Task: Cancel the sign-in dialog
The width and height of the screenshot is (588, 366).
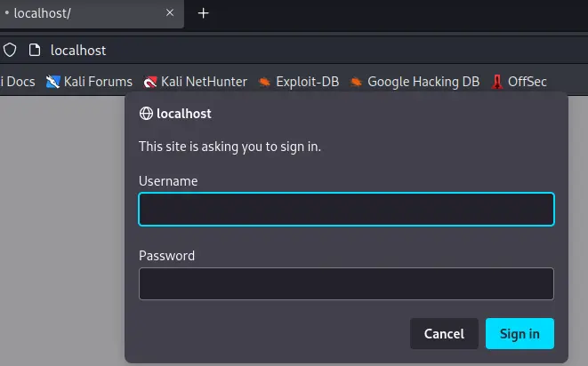Action: point(444,334)
